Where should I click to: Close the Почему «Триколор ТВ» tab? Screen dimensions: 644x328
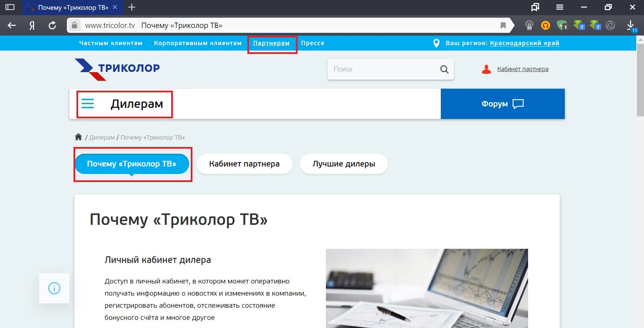pyautogui.click(x=115, y=7)
